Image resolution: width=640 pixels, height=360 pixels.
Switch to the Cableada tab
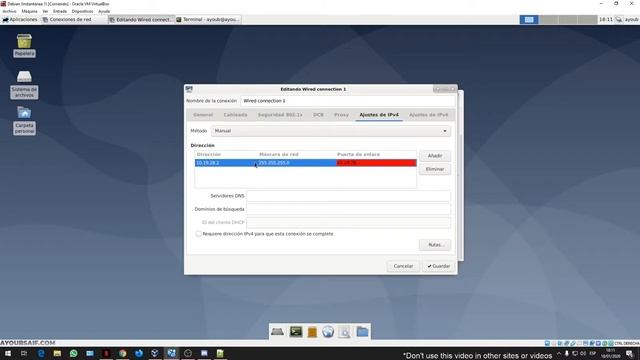tap(236, 115)
